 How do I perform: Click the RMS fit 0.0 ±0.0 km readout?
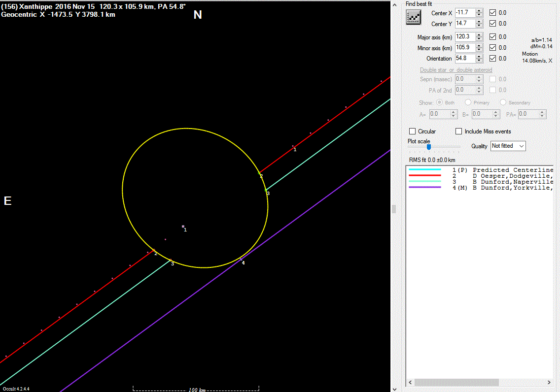432,160
